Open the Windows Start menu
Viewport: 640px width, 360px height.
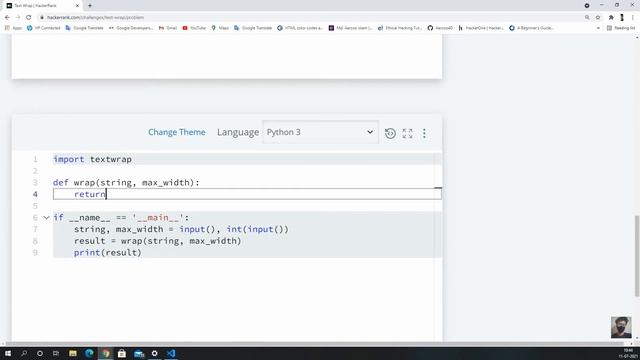(8, 353)
